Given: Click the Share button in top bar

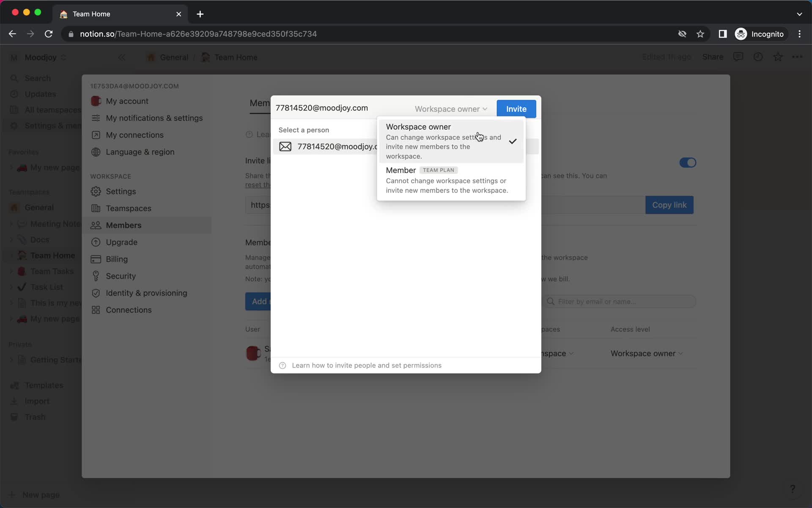Looking at the screenshot, I should click(x=713, y=57).
